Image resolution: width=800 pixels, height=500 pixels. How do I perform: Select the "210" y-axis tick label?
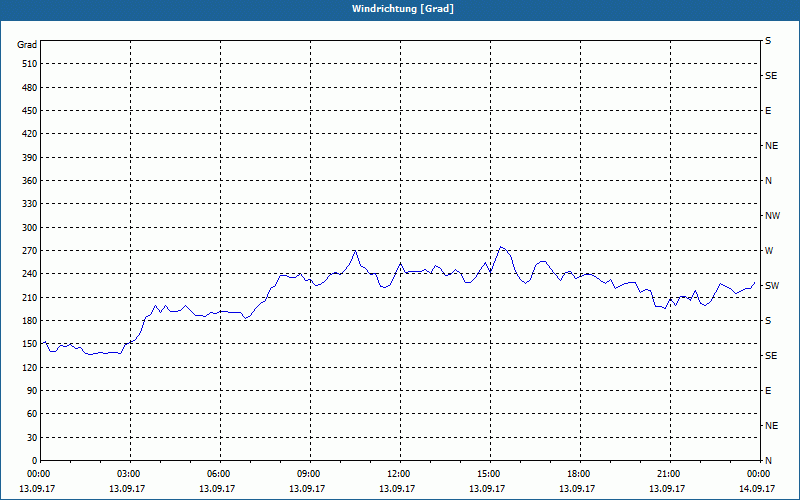pyautogui.click(x=29, y=297)
